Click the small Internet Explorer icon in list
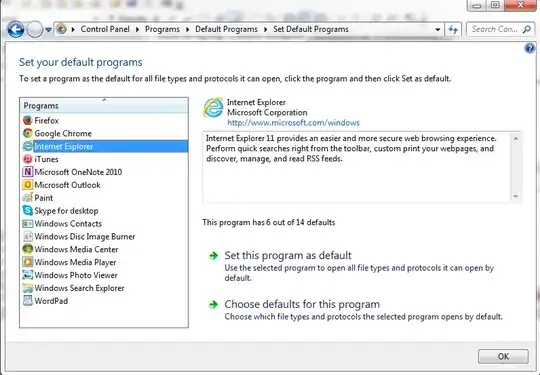Viewport: 540px width, 375px height. (x=28, y=146)
